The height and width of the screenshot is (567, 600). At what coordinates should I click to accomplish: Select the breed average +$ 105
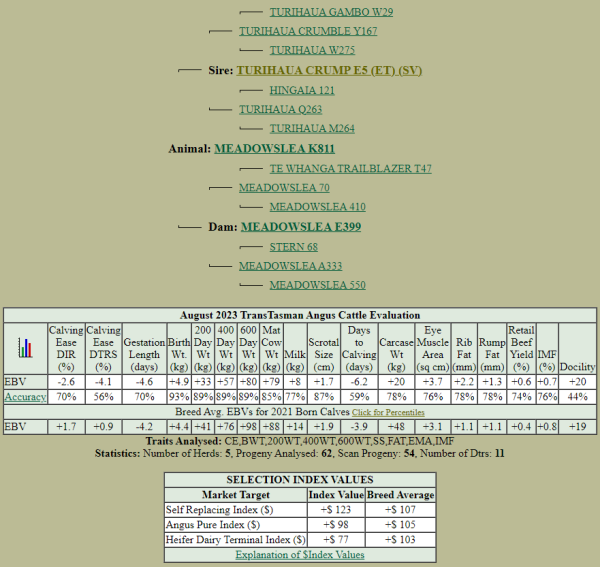[x=400, y=525]
